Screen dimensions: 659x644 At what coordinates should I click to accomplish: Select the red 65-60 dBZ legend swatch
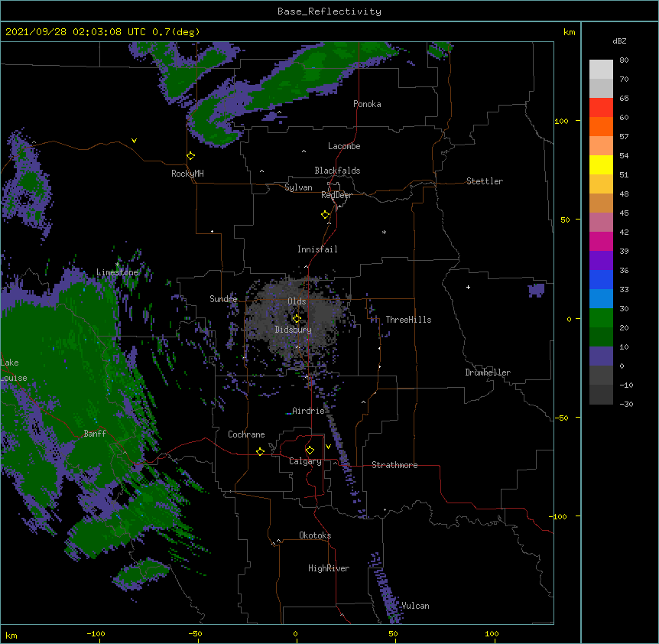(601, 107)
